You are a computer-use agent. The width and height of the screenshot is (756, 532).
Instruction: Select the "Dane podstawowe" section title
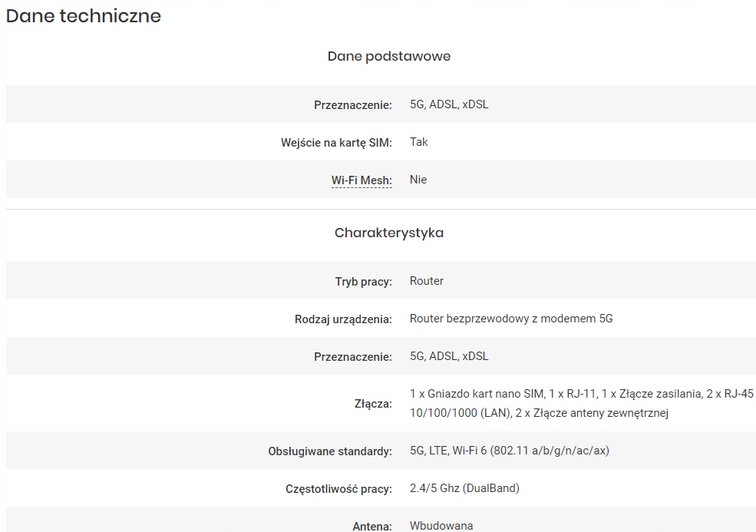388,56
